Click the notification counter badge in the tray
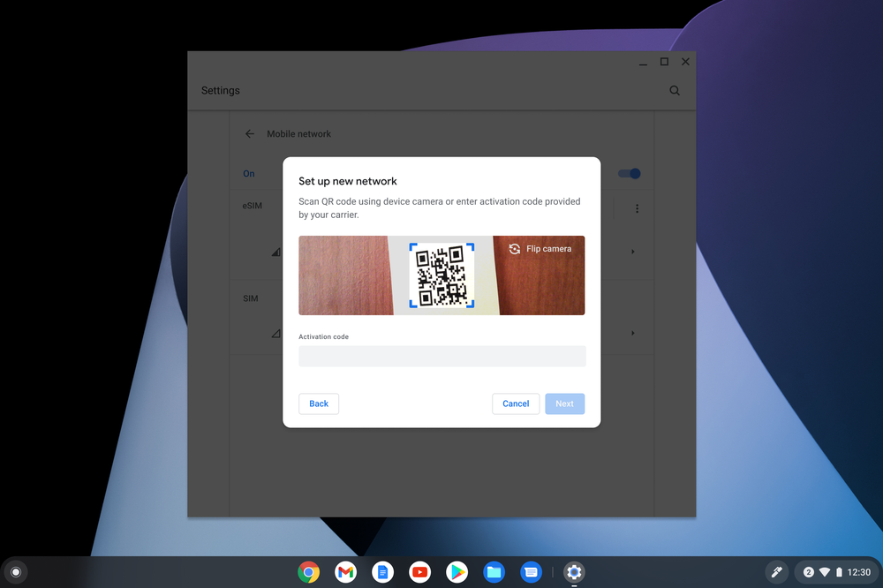The height and width of the screenshot is (588, 883). click(x=809, y=572)
